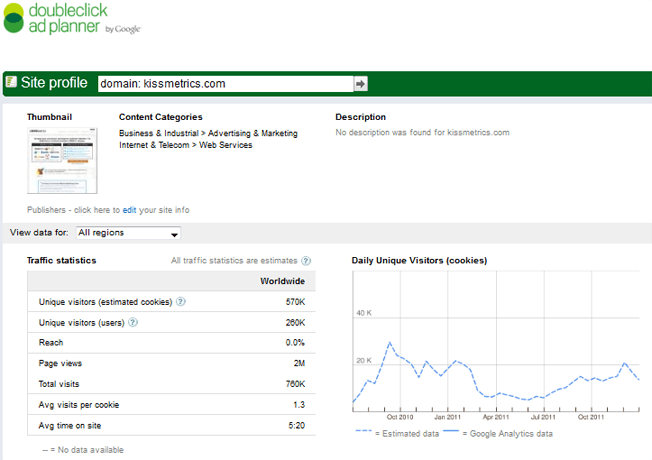
Task: Click the Page views 2M value
Action: (x=299, y=364)
